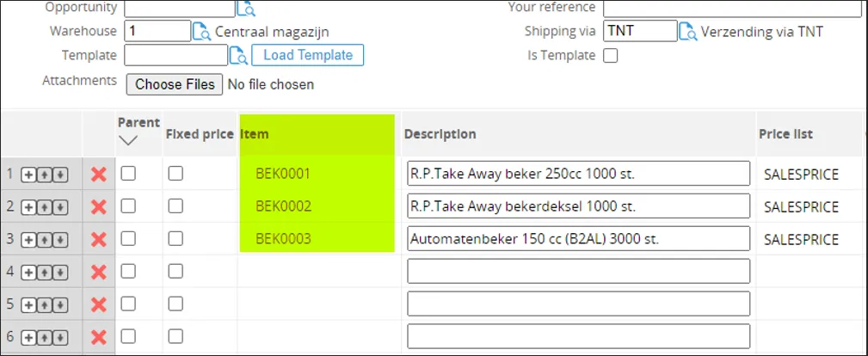This screenshot has width=868, height=356.
Task: Open the Opportunity lookup search icon
Action: [x=245, y=9]
